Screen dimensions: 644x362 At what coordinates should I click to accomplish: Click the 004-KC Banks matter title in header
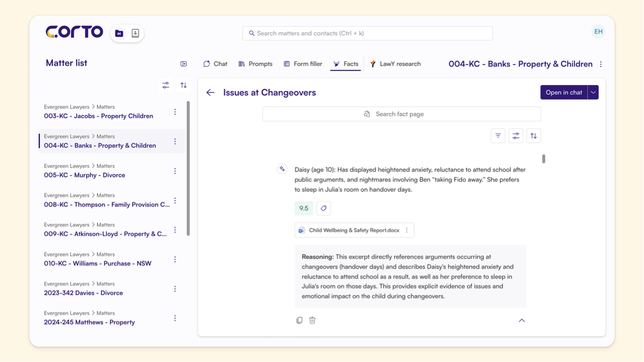(521, 64)
